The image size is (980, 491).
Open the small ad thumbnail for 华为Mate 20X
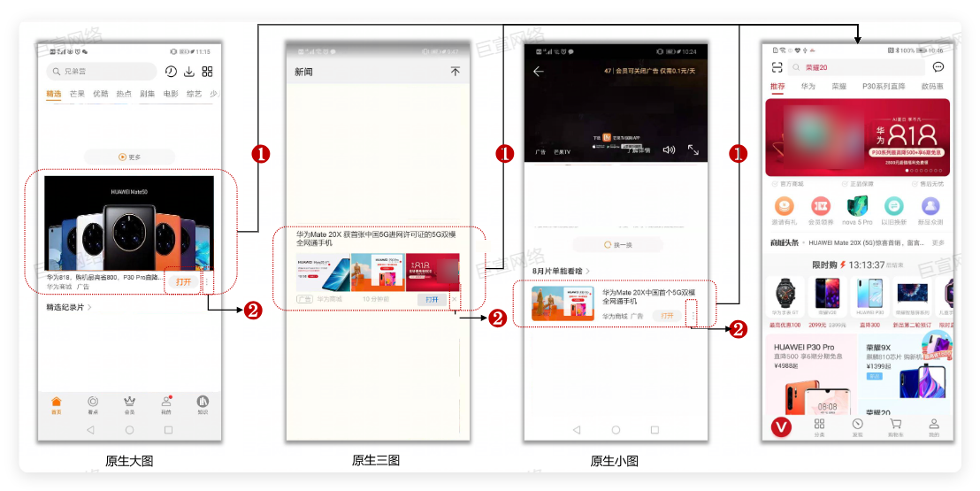(x=563, y=304)
